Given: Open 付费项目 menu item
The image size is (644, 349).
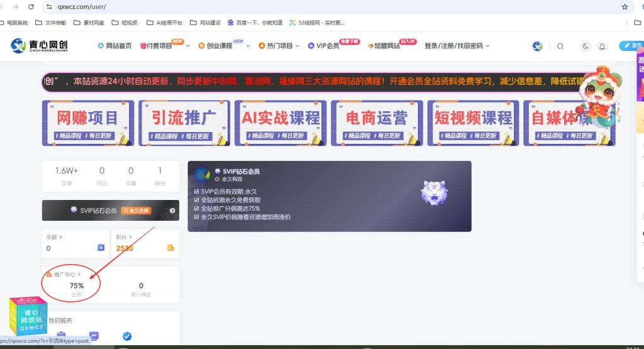Looking at the screenshot, I should (156, 46).
